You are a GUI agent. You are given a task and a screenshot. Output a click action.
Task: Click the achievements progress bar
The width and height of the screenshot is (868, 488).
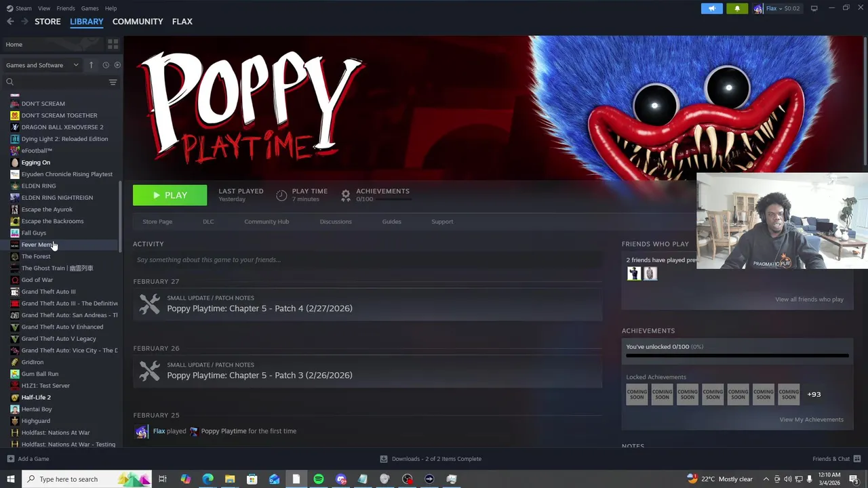[737, 355]
